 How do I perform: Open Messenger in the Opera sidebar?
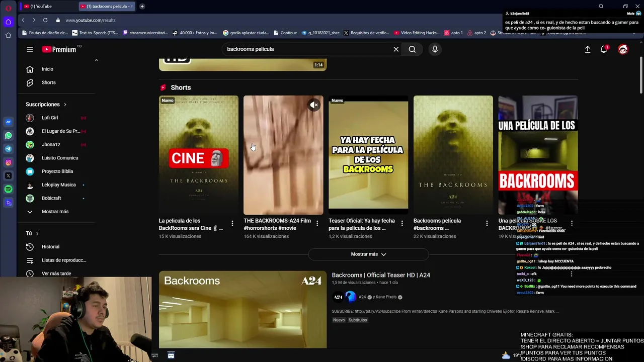[x=8, y=122]
